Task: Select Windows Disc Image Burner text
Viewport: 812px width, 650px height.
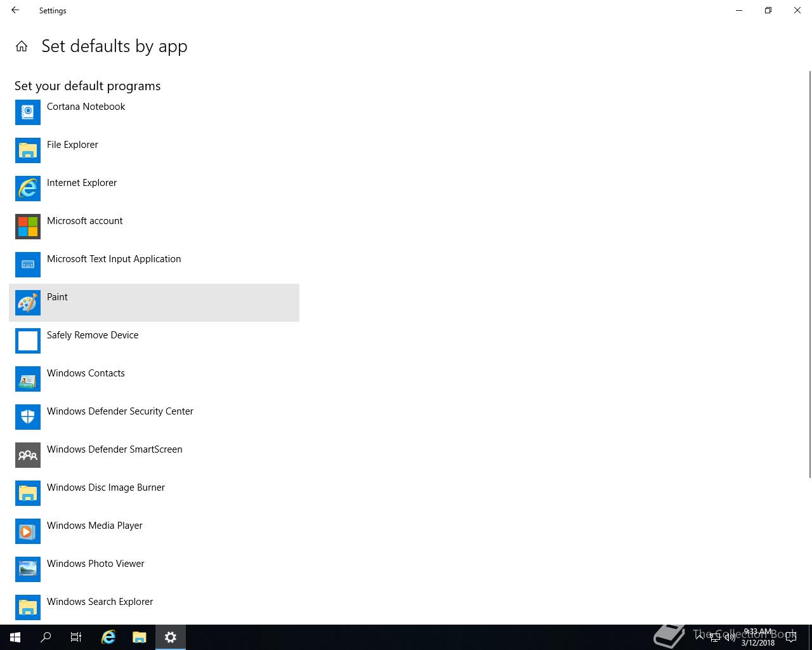Action: coord(106,487)
